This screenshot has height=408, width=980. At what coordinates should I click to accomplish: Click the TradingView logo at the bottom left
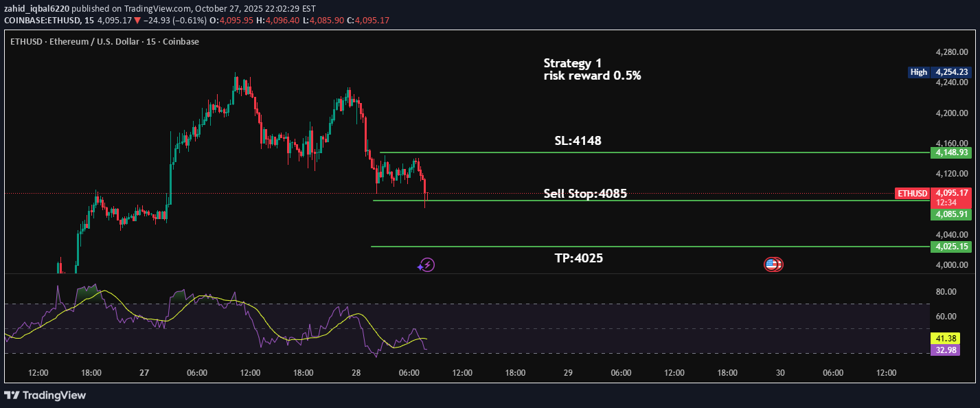[x=45, y=395]
